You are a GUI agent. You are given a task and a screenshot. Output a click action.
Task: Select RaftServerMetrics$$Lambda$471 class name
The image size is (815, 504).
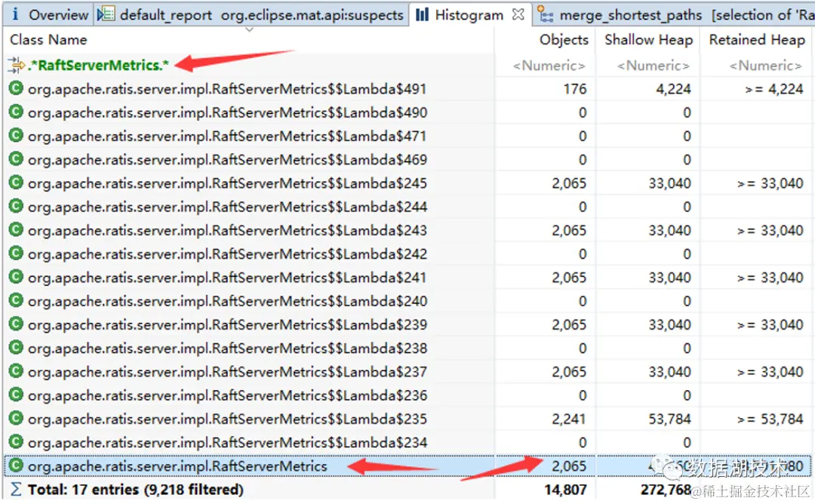227,137
